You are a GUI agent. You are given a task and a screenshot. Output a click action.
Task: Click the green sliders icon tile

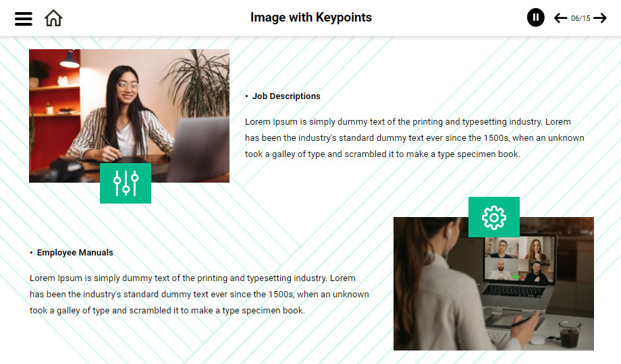tap(126, 183)
